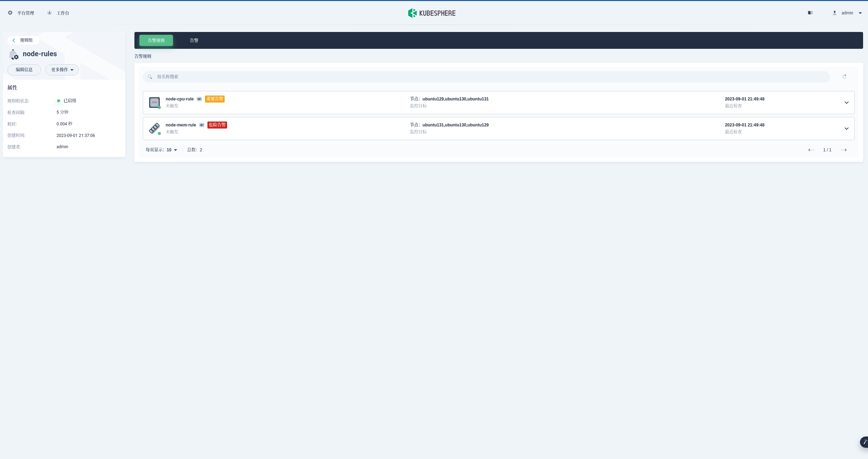The width and height of the screenshot is (868, 459).
Task: Open the toolbox hammer icon at bottom right
Action: [864, 442]
